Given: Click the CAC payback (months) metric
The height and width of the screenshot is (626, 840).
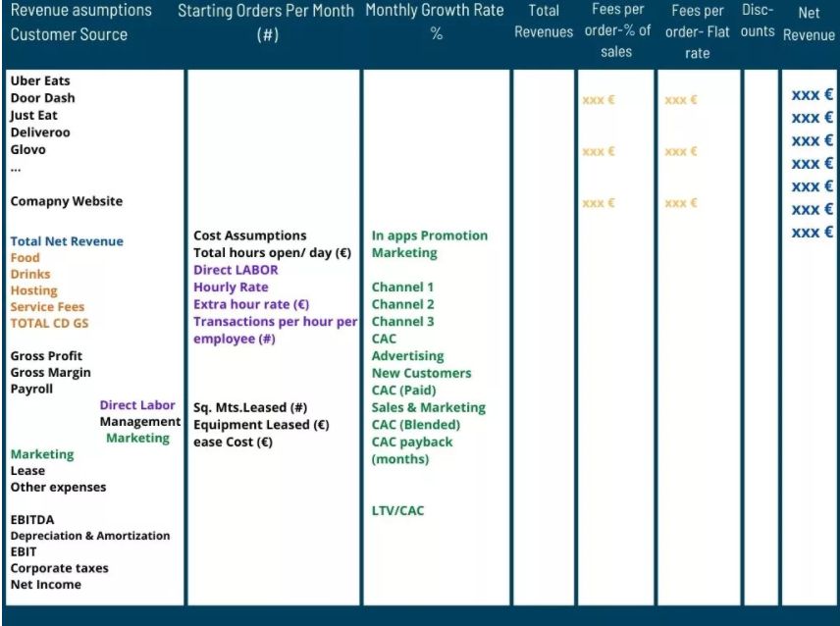Looking at the screenshot, I should (x=412, y=450).
